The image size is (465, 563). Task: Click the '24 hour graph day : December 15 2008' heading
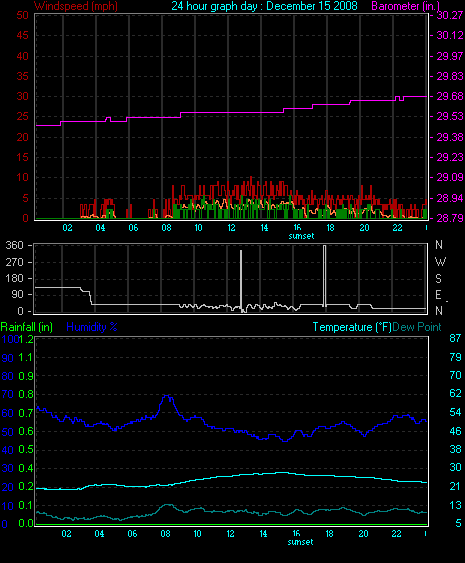coord(264,6)
